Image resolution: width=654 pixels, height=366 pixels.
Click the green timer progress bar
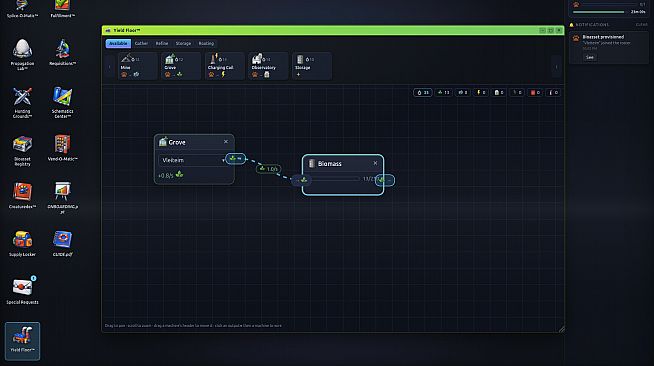click(x=599, y=12)
